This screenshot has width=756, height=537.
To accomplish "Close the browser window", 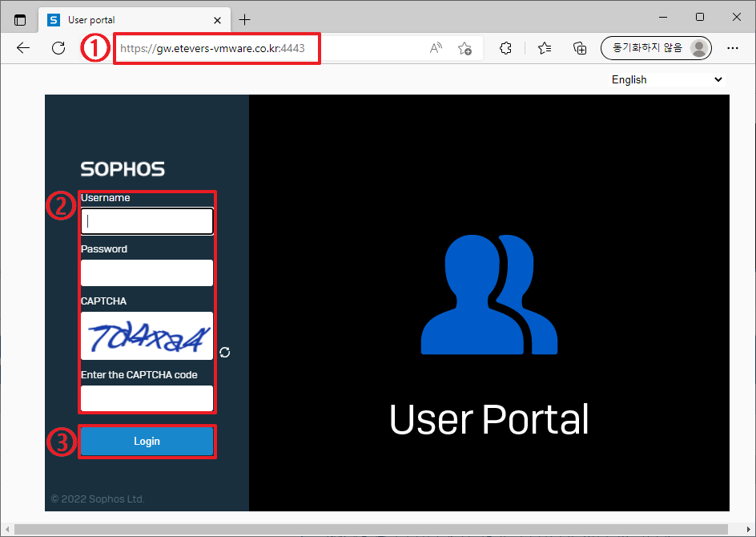I will (x=736, y=17).
